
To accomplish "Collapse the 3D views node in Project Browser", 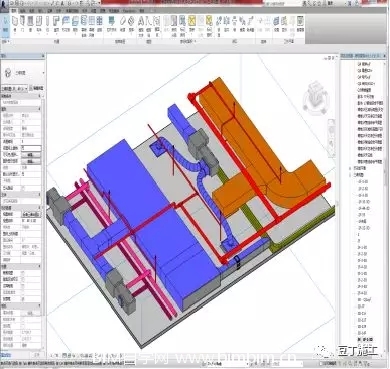I will pos(350,175).
